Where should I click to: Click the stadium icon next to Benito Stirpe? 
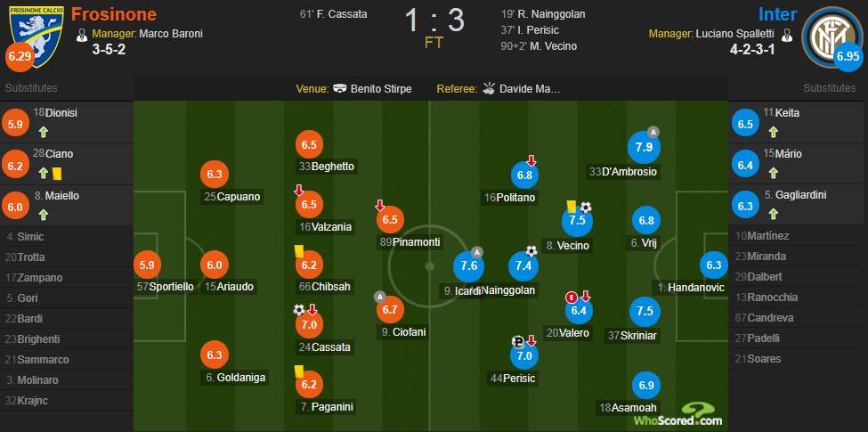pos(340,88)
